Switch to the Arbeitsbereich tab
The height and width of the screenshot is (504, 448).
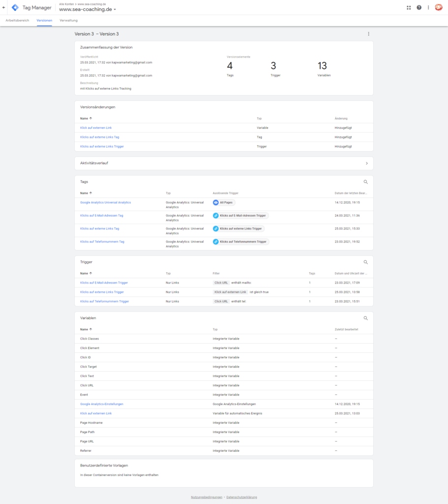(x=17, y=21)
